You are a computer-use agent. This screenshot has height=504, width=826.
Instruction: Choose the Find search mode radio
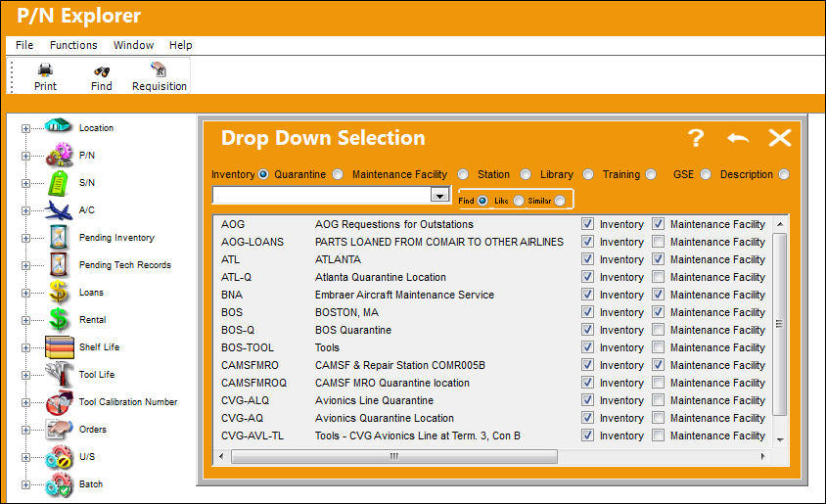pos(482,201)
